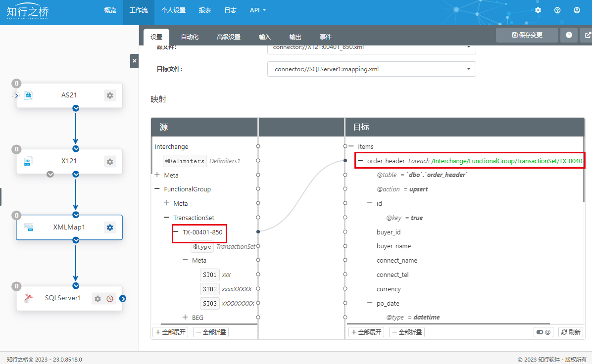This screenshot has height=364, width=592.
Task: Open the 日志 menu
Action: click(x=230, y=10)
